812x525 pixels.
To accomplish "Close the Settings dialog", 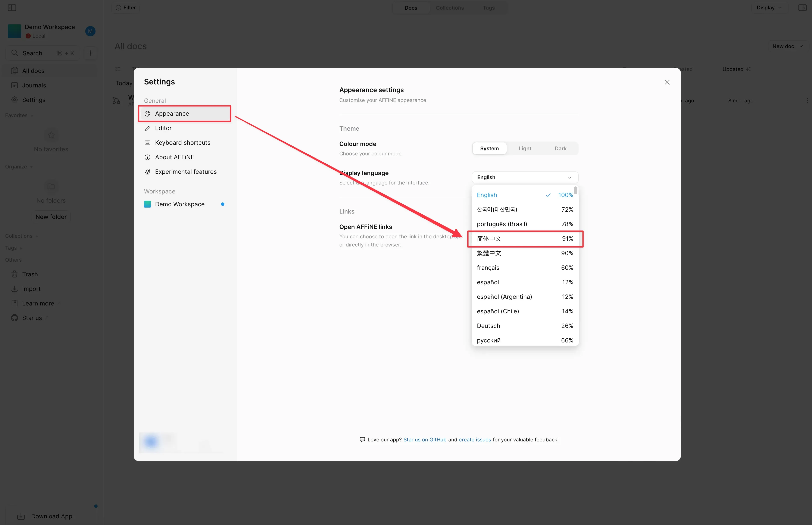I will [667, 83].
